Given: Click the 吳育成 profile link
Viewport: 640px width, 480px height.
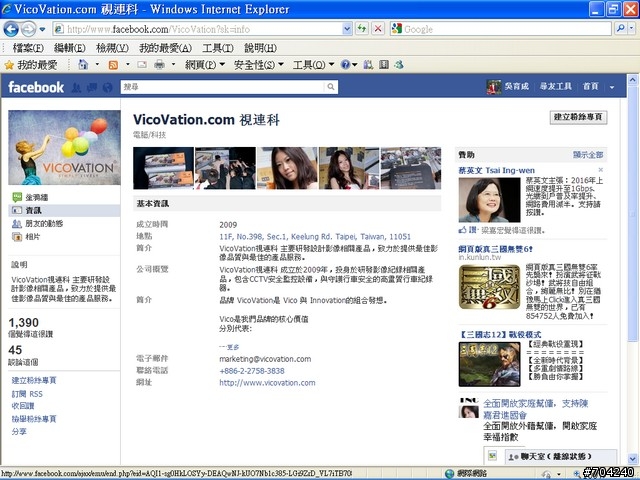Looking at the screenshot, I should coord(516,87).
